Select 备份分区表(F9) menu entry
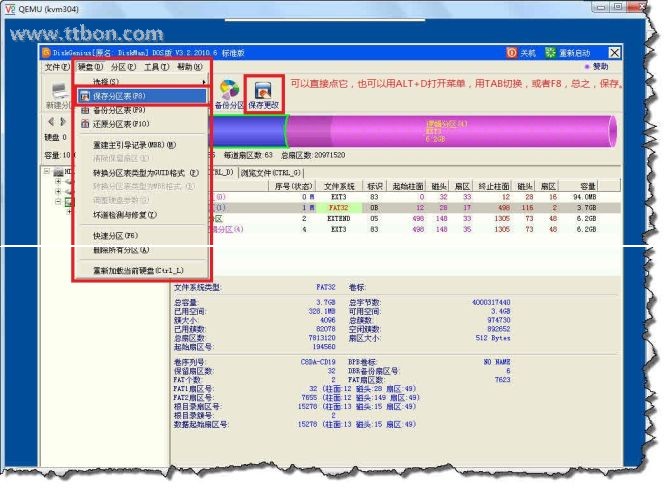Viewport: 671px width, 492px height. (x=141, y=110)
